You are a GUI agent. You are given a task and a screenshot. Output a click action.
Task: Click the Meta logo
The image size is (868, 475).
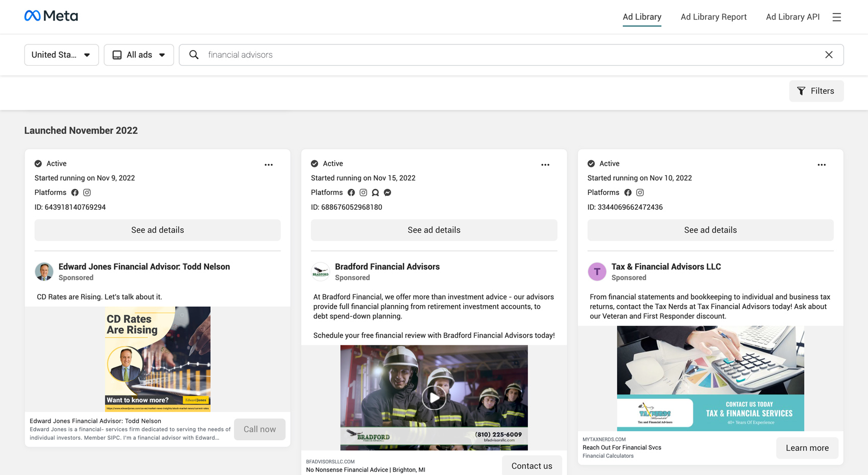pyautogui.click(x=51, y=16)
